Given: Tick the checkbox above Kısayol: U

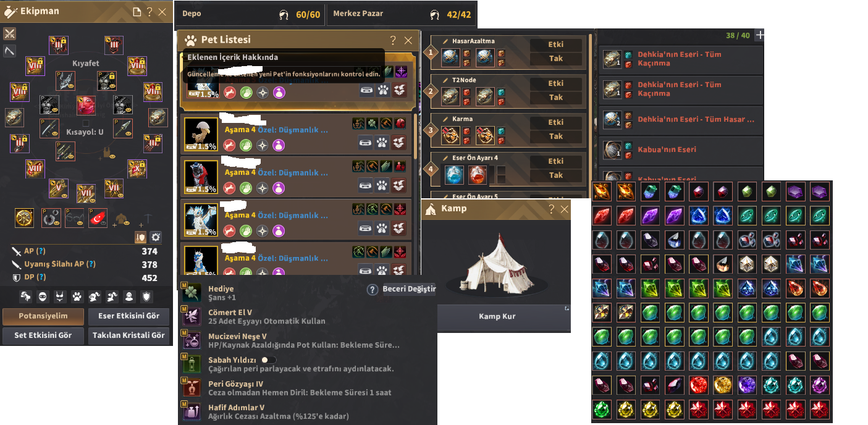Looking at the screenshot, I should coord(85,122).
